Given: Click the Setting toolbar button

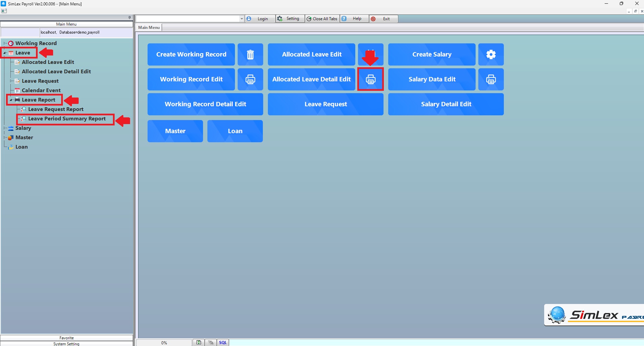Looking at the screenshot, I should [290, 19].
